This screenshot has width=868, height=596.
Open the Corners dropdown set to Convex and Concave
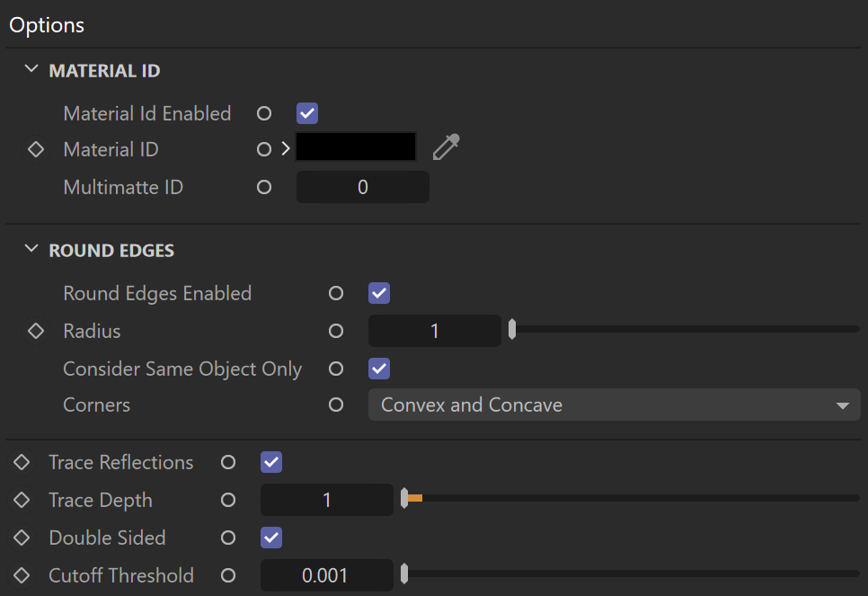point(615,405)
